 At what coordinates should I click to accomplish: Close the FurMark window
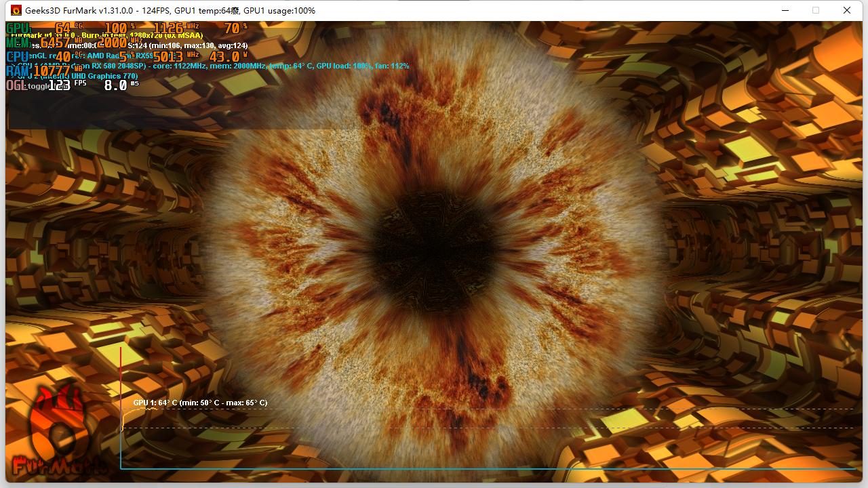(847, 10)
